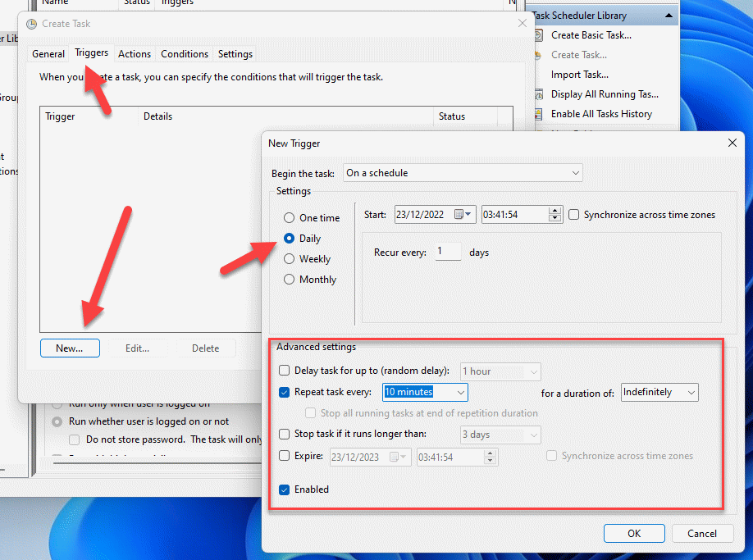Open the duration Indefinitely dropdown

tap(659, 392)
